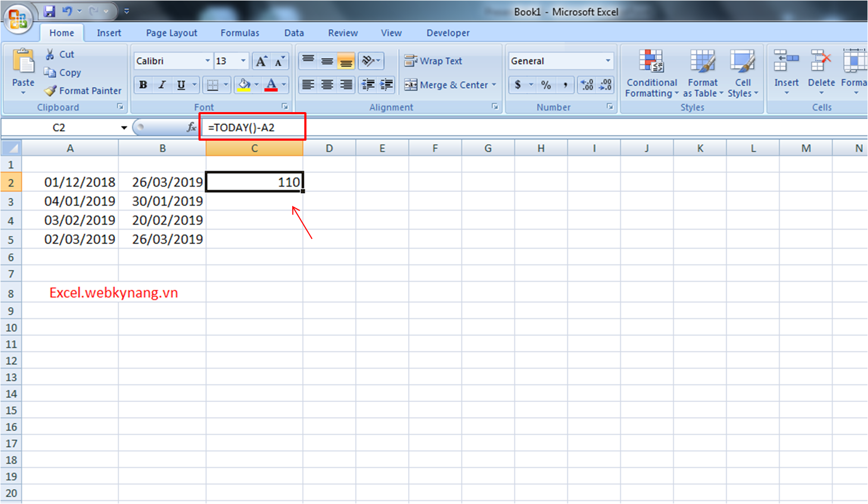Viewport: 868px width, 504px height.
Task: Toggle middle align
Action: (x=327, y=61)
